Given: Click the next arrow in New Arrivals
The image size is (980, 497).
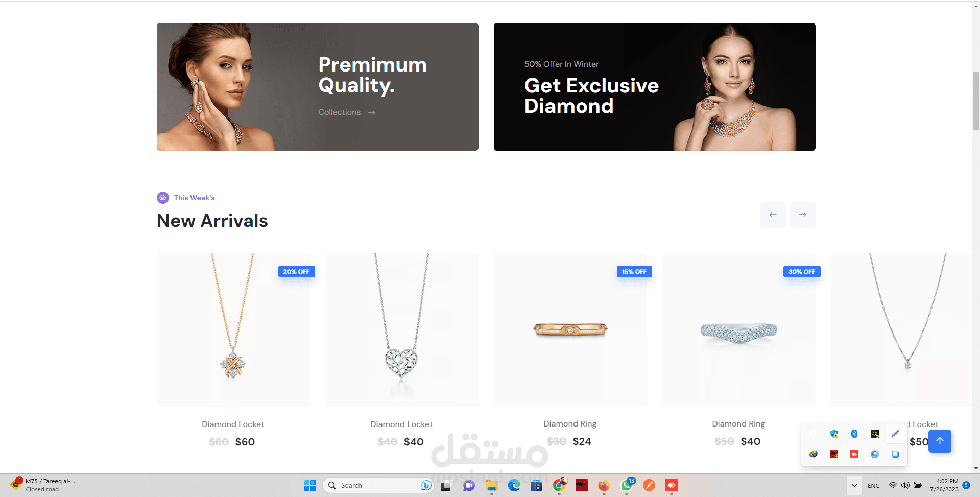Looking at the screenshot, I should pyautogui.click(x=802, y=215).
